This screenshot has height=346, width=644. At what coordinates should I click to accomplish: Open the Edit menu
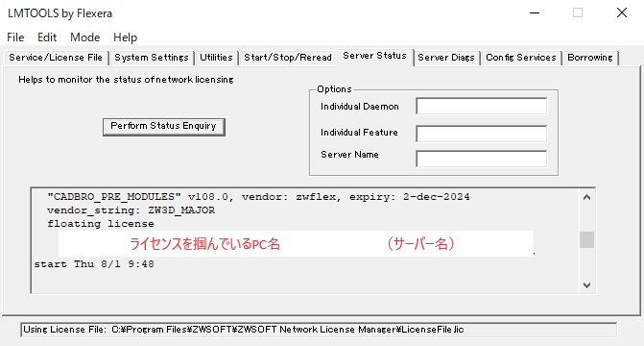[47, 37]
